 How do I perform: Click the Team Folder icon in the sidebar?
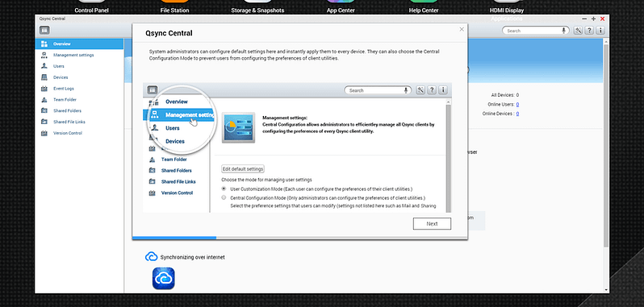pos(44,100)
